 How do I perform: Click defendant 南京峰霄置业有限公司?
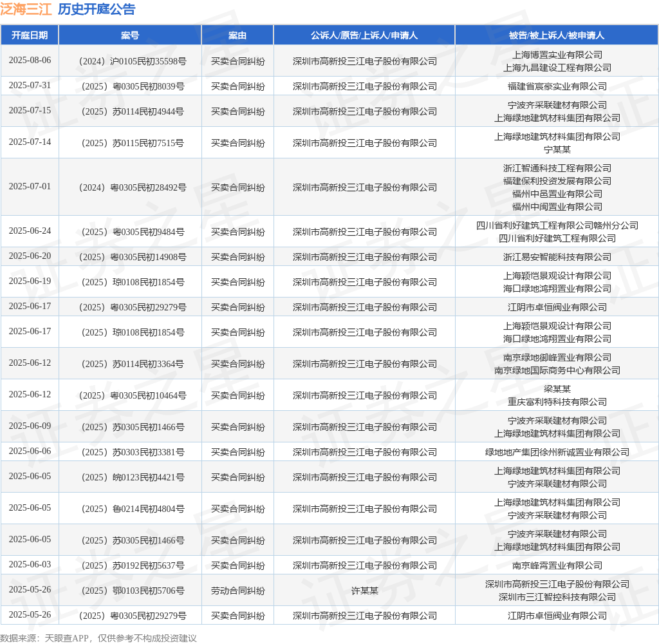[557, 565]
